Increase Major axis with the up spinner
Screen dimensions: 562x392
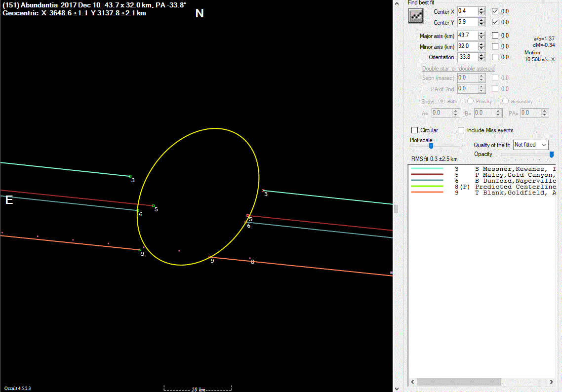482,33
